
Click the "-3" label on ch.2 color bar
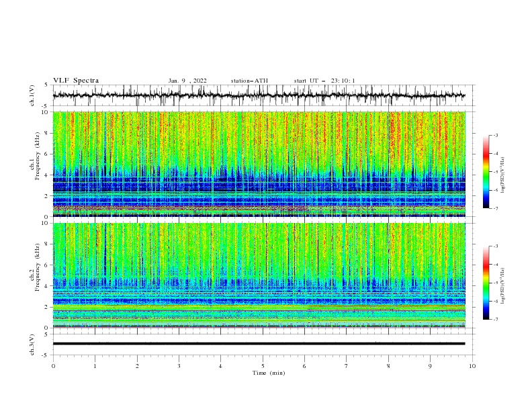[496, 246]
